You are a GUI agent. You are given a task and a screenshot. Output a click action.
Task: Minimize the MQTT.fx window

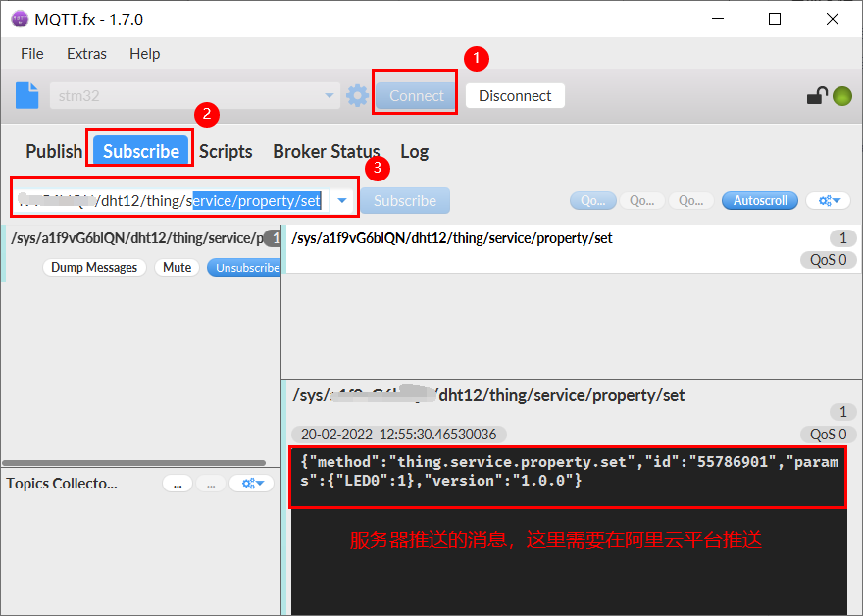(x=718, y=19)
